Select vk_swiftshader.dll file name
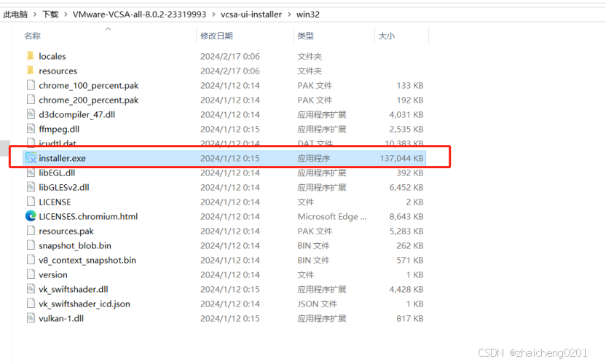The width and height of the screenshot is (606, 364). click(x=74, y=290)
